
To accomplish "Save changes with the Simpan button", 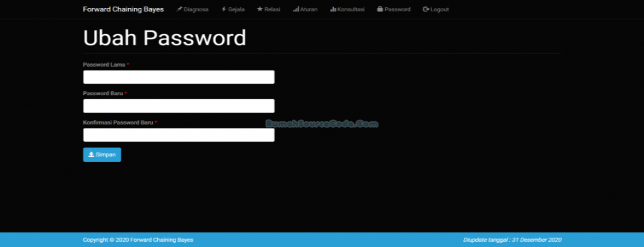I will coord(102,154).
